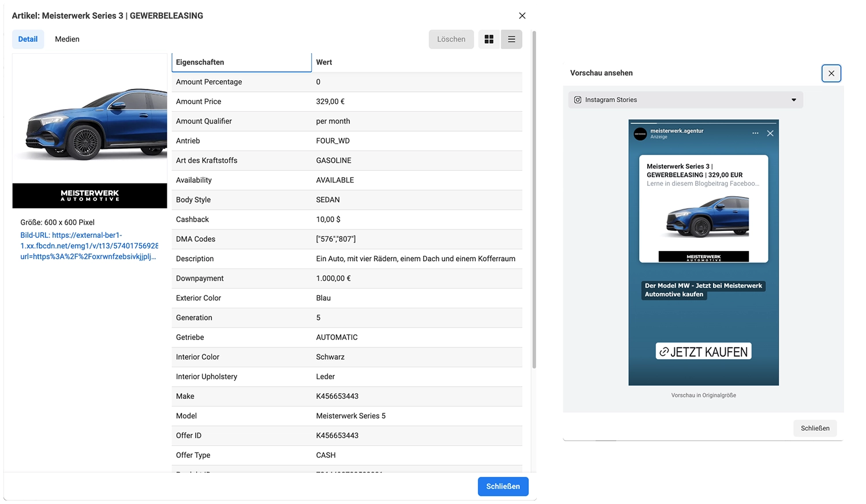Click the Eigenschaften column header
Image resolution: width=866 pixels, height=504 pixels.
(x=241, y=62)
